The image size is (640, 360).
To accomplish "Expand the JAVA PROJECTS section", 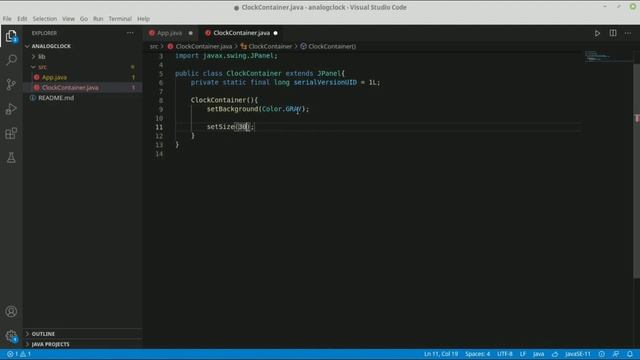I will pyautogui.click(x=50, y=344).
